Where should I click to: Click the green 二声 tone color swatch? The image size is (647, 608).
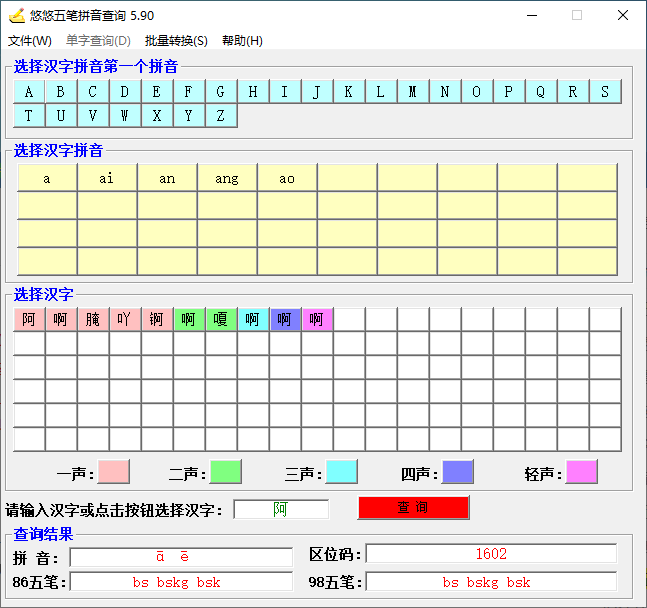[x=226, y=472]
